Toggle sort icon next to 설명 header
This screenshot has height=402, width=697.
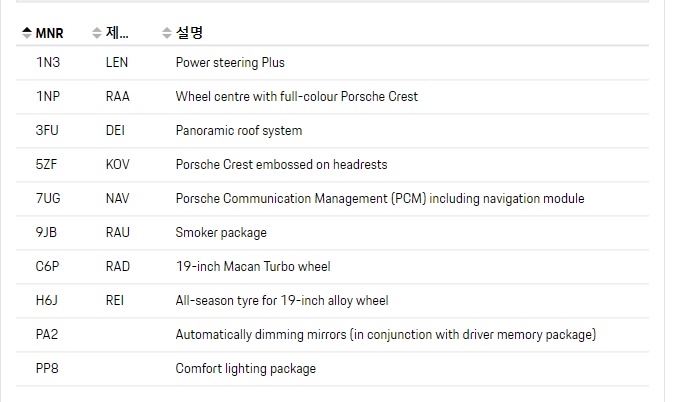tap(167, 33)
